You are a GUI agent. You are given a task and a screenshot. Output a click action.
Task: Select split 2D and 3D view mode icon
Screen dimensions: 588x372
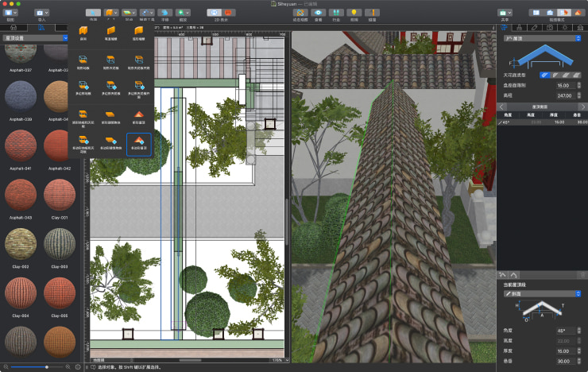click(x=563, y=13)
